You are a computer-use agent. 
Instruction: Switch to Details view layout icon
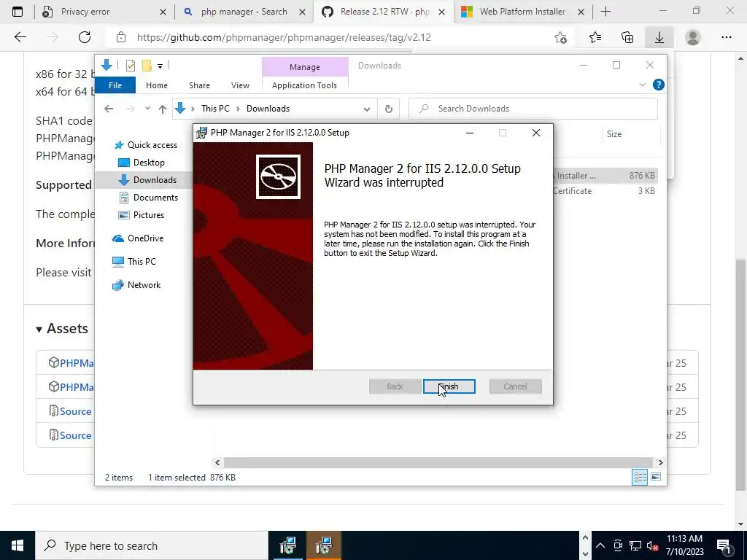click(640, 477)
